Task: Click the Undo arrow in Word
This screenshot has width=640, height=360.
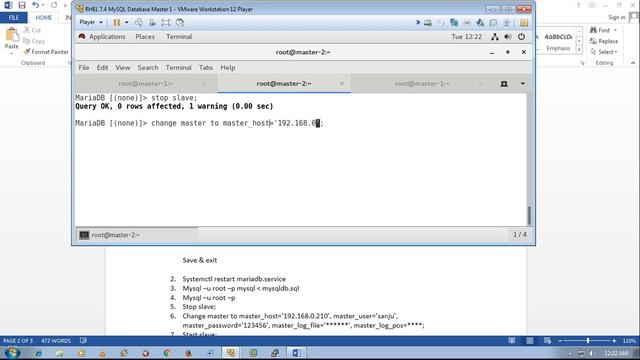Action: tap(36, 5)
